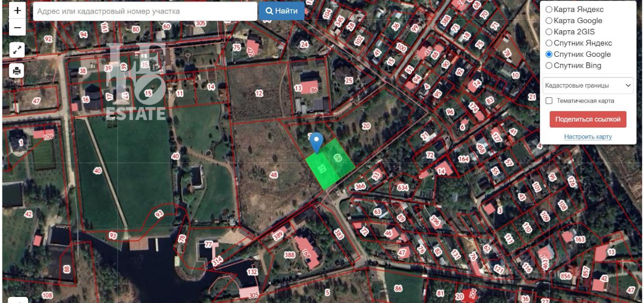Click the highlighted green parcel 69

[338, 159]
